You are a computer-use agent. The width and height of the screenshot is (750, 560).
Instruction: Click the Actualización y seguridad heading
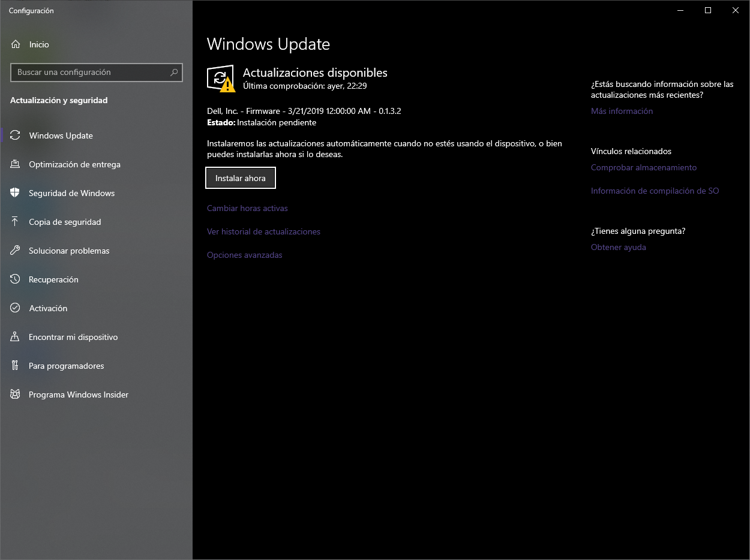[x=59, y=100]
